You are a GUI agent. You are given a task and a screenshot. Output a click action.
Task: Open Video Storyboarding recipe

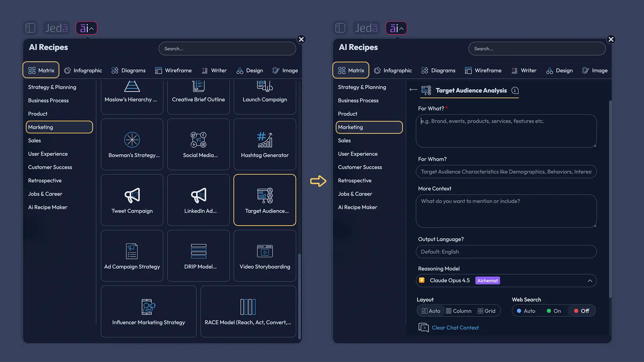coord(265,255)
